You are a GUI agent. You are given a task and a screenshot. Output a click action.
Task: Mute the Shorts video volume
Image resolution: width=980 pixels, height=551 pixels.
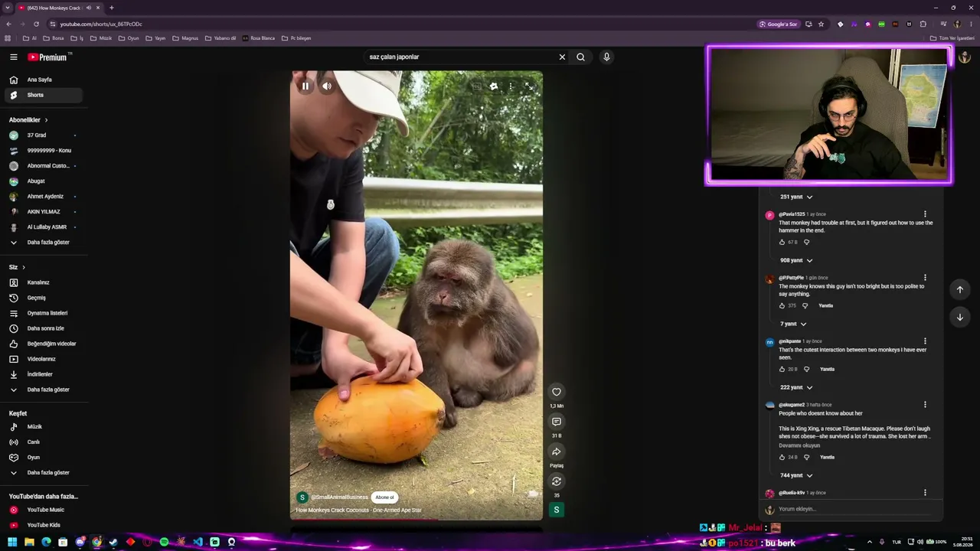tap(327, 86)
